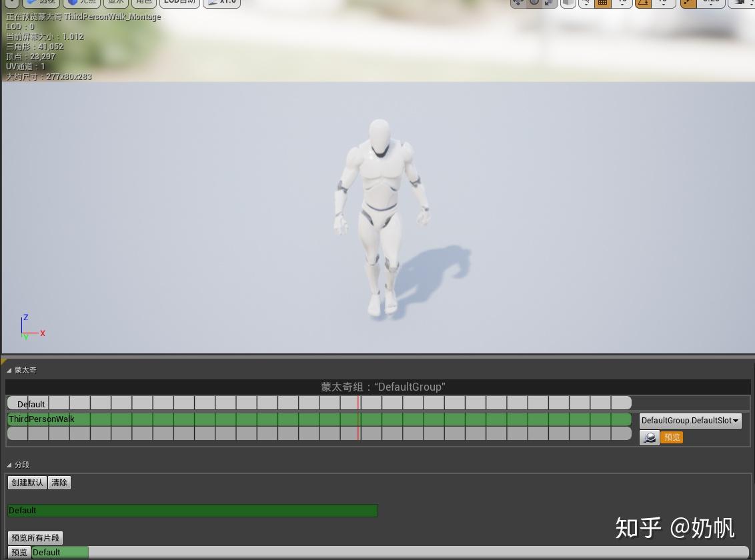This screenshot has height=560, width=755.
Task: Open the 显示 menu in the viewport
Action: click(x=115, y=2)
